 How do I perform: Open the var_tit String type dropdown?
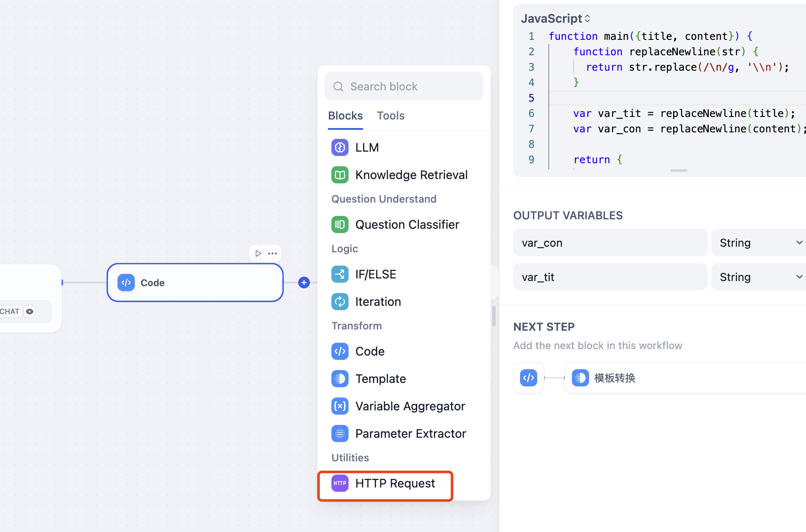[759, 277]
